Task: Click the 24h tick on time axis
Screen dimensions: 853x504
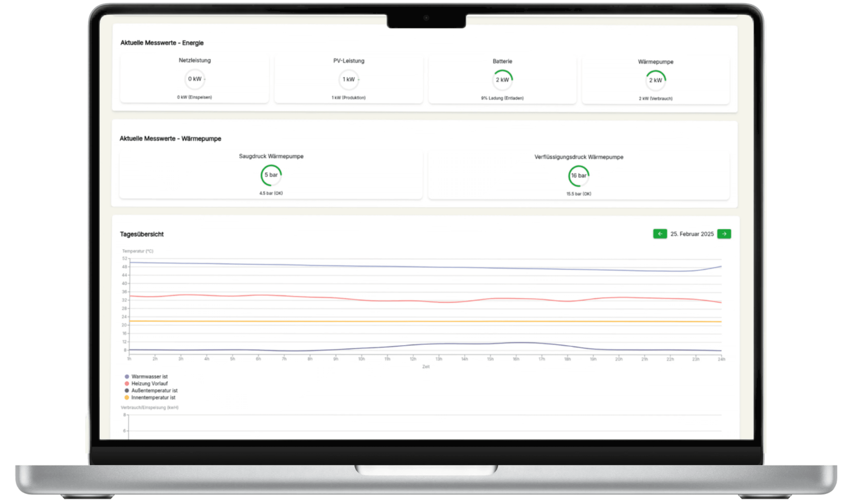Action: pyautogui.click(x=721, y=359)
